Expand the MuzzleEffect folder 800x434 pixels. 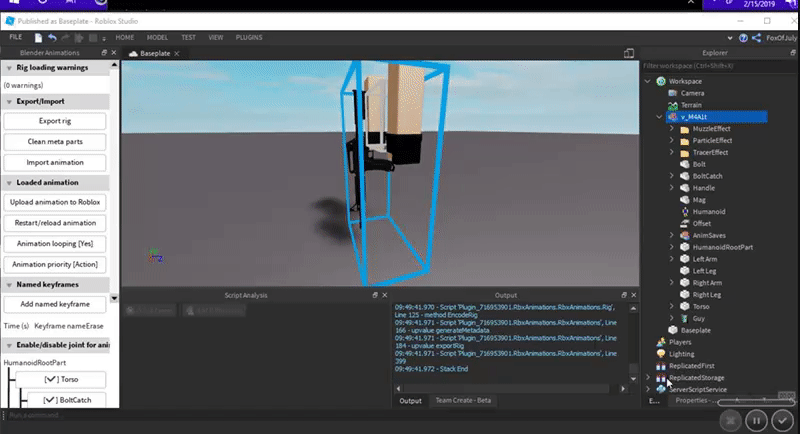point(671,129)
